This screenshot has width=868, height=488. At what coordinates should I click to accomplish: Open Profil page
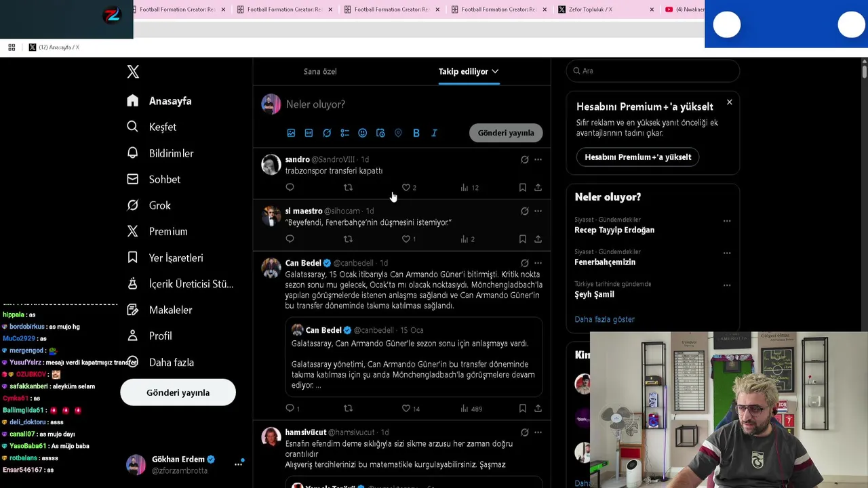[x=150, y=335]
